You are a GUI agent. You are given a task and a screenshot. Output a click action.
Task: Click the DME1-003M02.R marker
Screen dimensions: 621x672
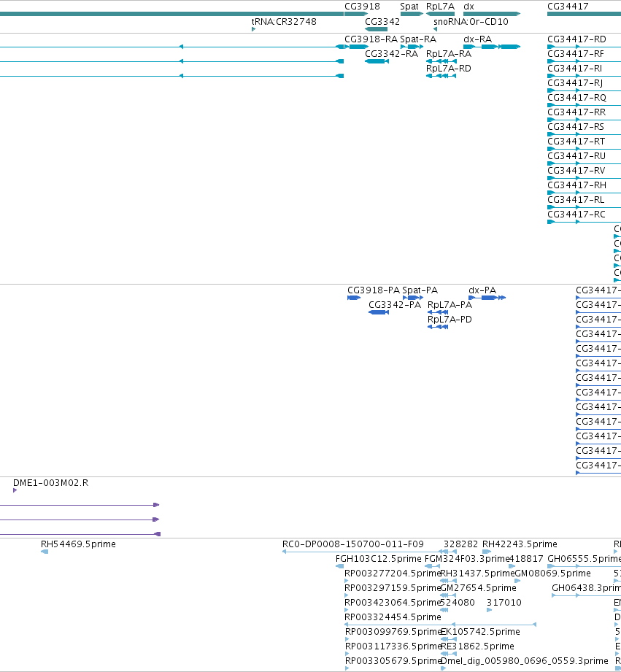point(15,490)
